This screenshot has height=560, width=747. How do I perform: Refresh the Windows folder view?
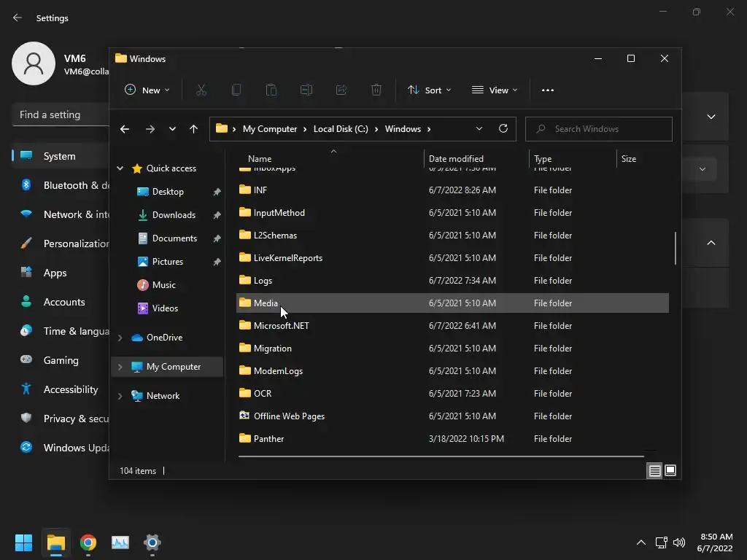[503, 128]
